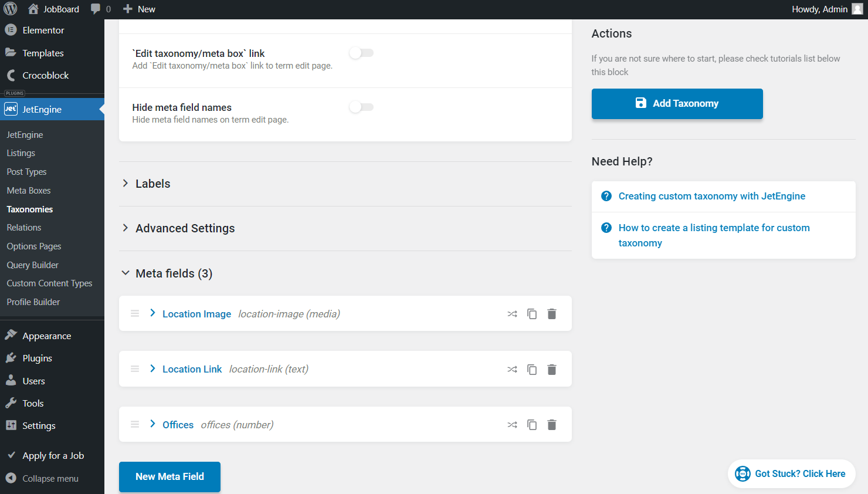Delete the Location Link field
868x494 pixels.
[552, 370]
